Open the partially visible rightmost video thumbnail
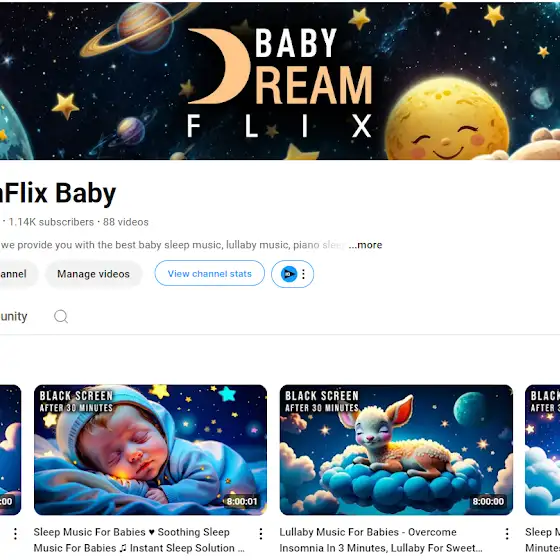 click(x=543, y=450)
